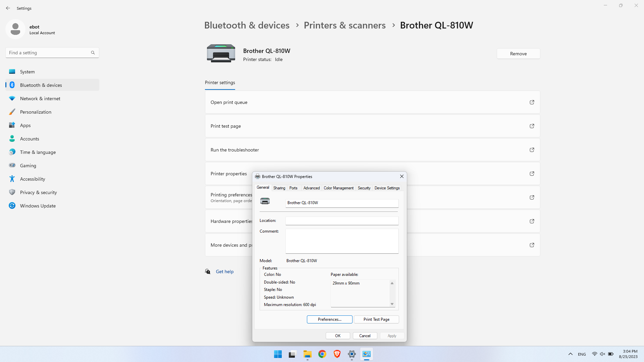Switch to the Sharing tab

click(x=279, y=188)
